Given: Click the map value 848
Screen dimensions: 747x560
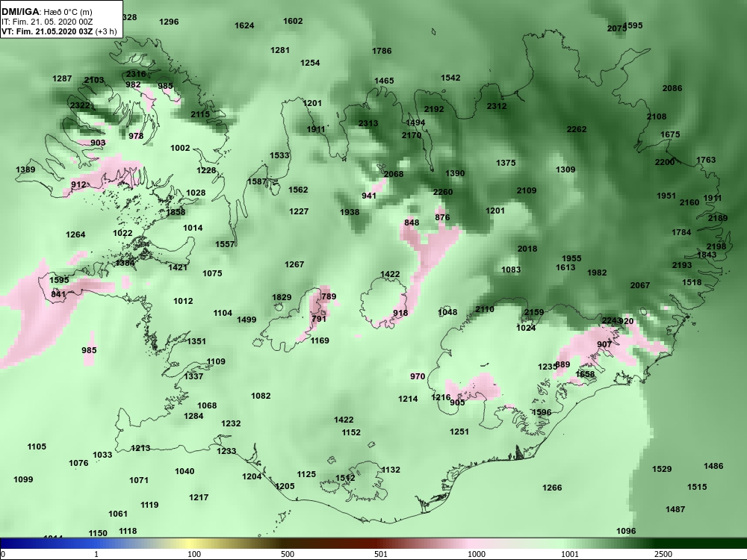Looking at the screenshot, I should (412, 223).
